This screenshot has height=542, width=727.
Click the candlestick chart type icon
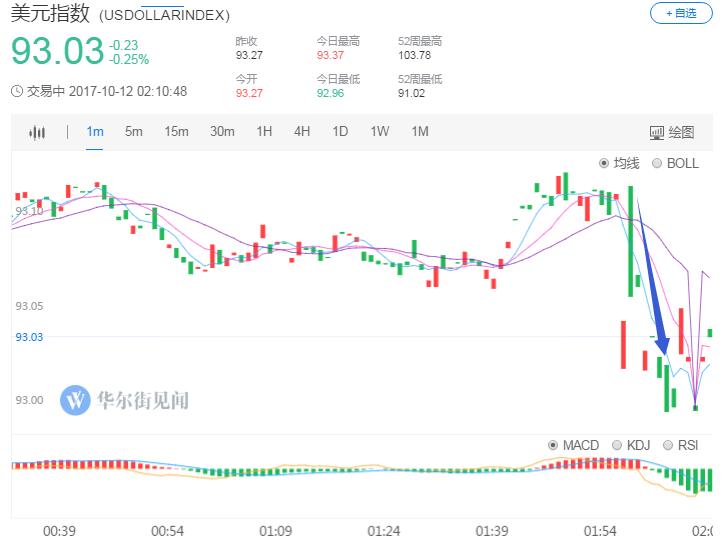[x=37, y=132]
